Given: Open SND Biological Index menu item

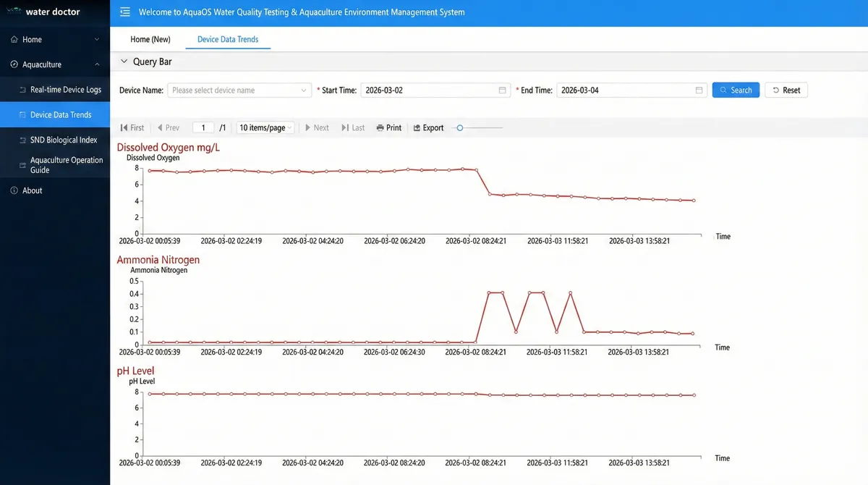Looking at the screenshot, I should tap(64, 140).
